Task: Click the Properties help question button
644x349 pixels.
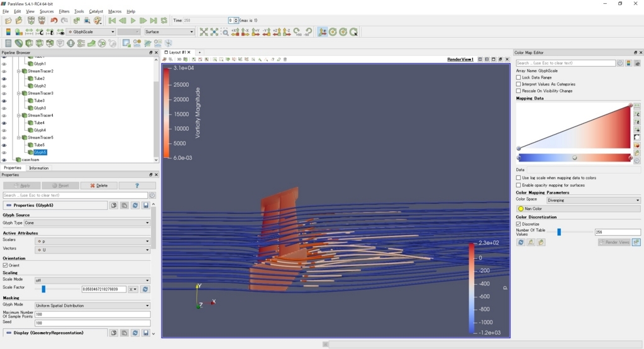Action: (x=137, y=186)
